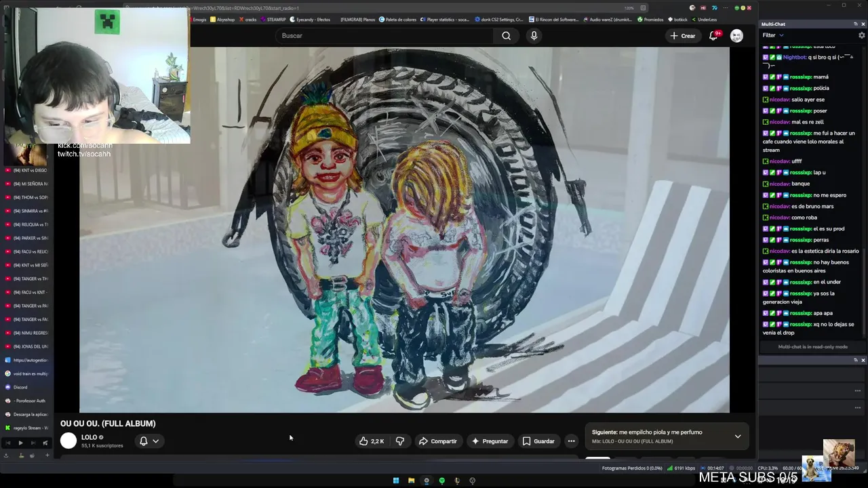Open new sidebar tab plus button

click(x=47, y=455)
